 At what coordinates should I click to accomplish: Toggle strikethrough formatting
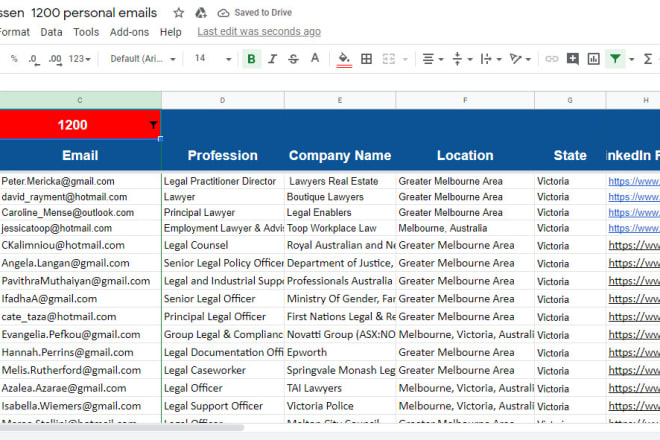coord(293,59)
